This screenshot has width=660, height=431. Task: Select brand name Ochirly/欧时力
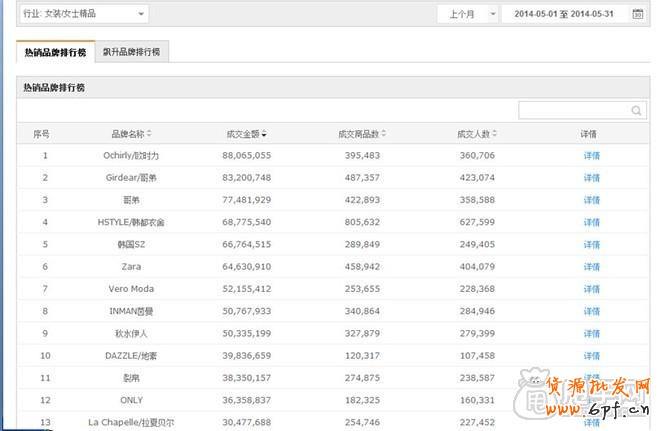coord(131,156)
